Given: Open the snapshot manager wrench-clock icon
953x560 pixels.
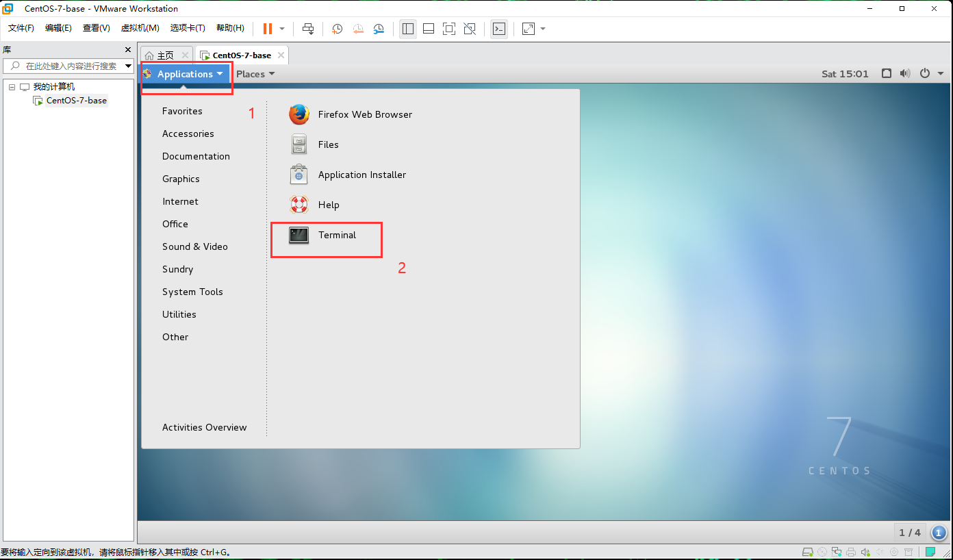Looking at the screenshot, I should (379, 29).
